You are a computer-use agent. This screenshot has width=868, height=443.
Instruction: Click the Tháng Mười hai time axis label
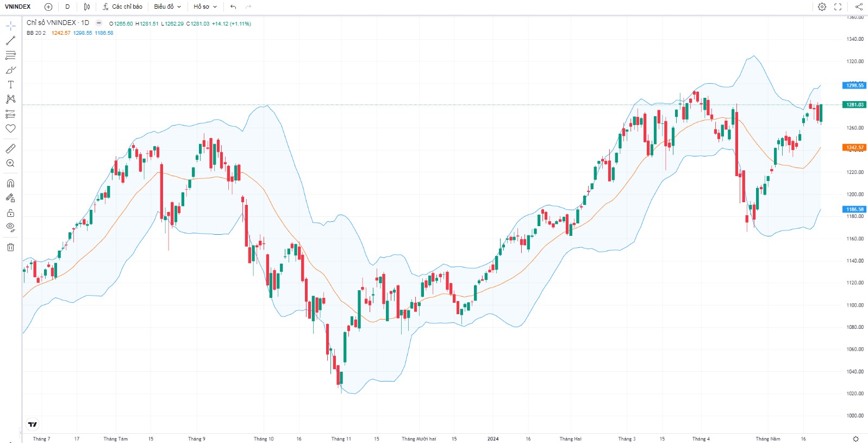(x=419, y=439)
